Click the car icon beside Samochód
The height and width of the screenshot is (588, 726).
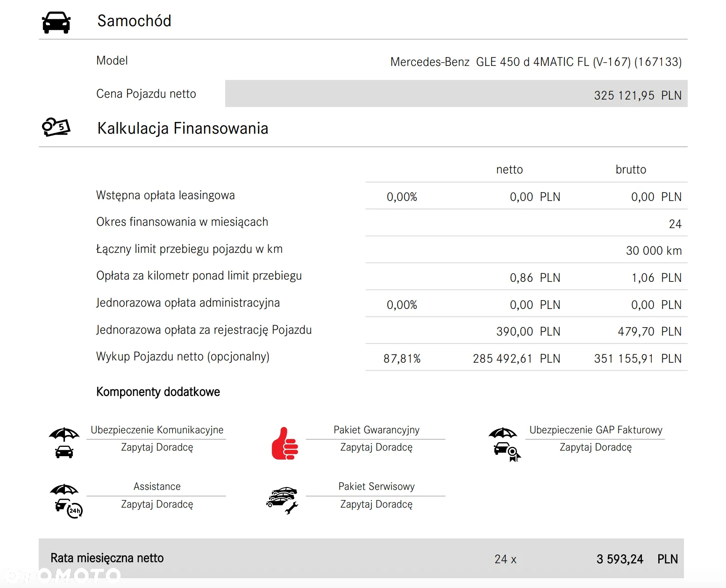point(56,22)
